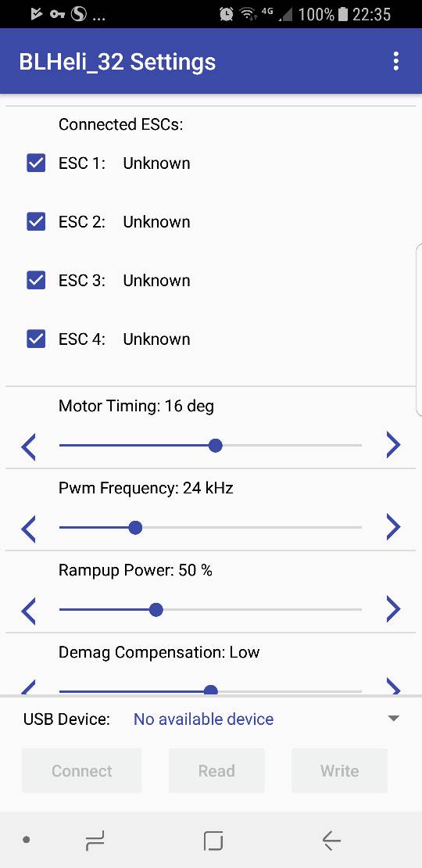This screenshot has width=422, height=868.
Task: Click the Motor Timing slider handle
Action: pyautogui.click(x=215, y=445)
